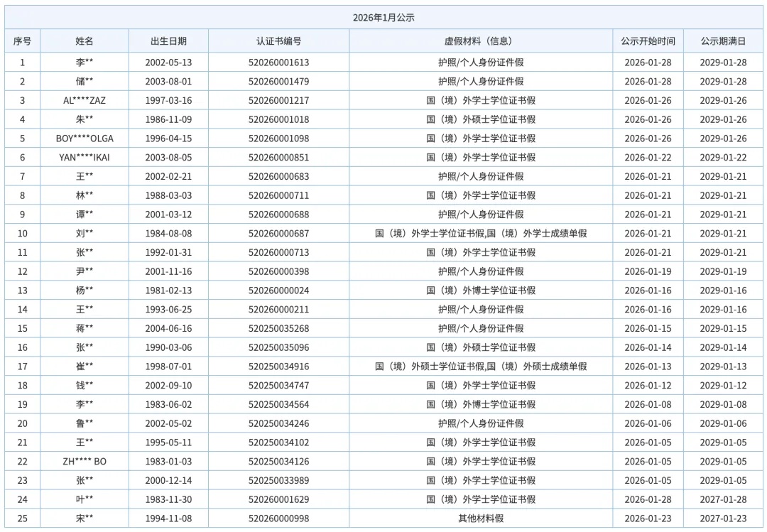Click certificate number 520260001613

(x=278, y=63)
